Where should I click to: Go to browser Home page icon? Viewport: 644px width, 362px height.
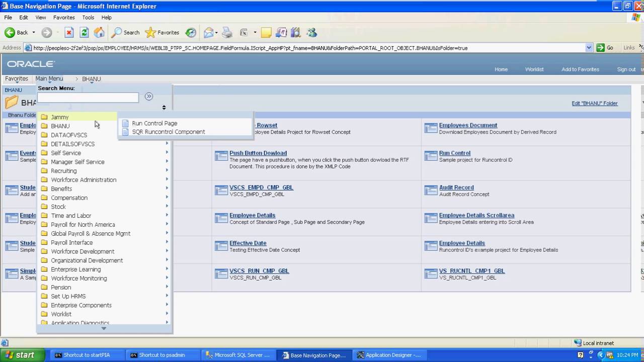coord(99,33)
